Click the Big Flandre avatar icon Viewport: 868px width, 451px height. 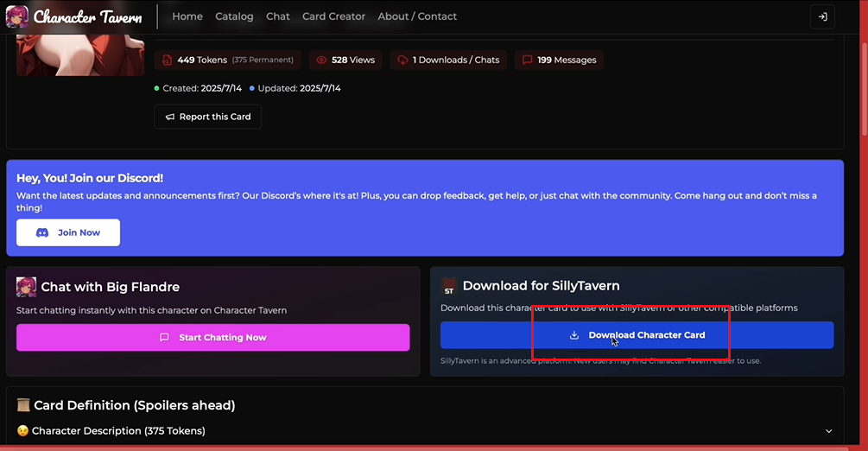(26, 287)
